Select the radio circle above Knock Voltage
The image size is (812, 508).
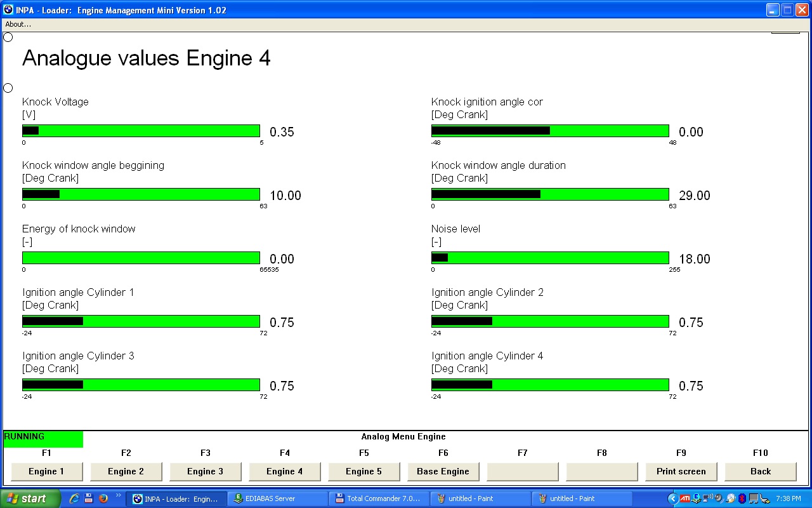[x=8, y=88]
